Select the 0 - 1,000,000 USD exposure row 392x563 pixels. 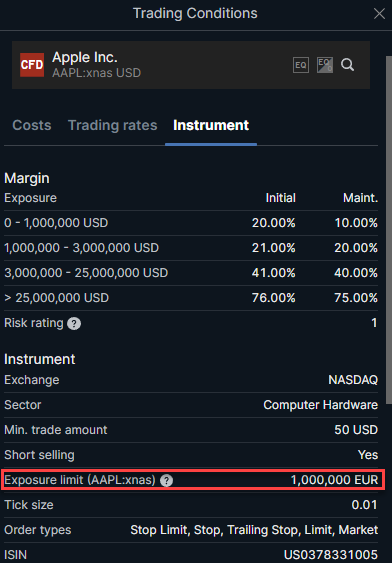191,223
